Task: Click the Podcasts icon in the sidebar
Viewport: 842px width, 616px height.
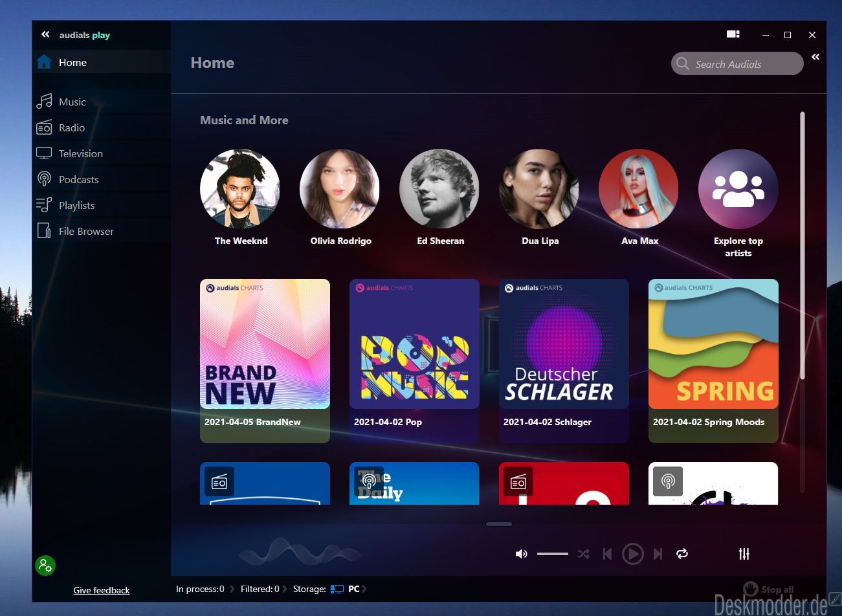Action: pos(44,179)
